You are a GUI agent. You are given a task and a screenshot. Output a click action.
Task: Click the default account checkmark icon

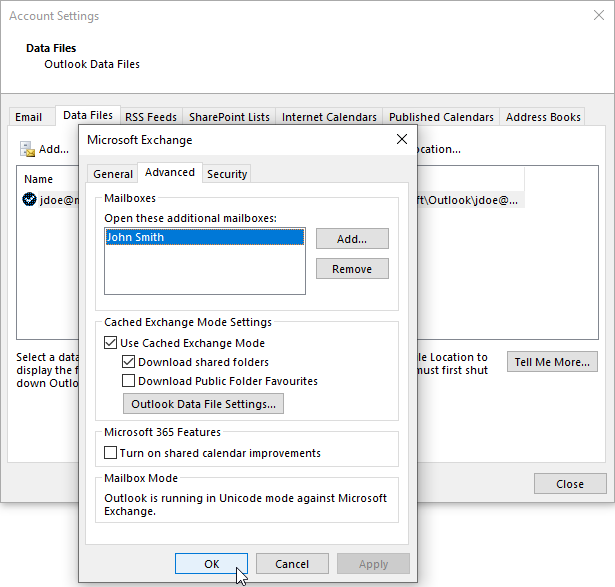(x=29, y=200)
